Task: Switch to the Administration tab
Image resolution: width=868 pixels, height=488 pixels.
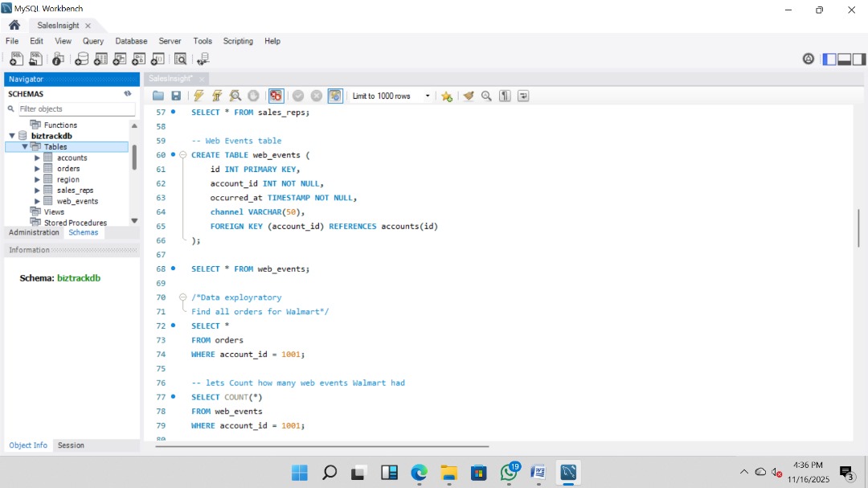Action: click(x=33, y=232)
